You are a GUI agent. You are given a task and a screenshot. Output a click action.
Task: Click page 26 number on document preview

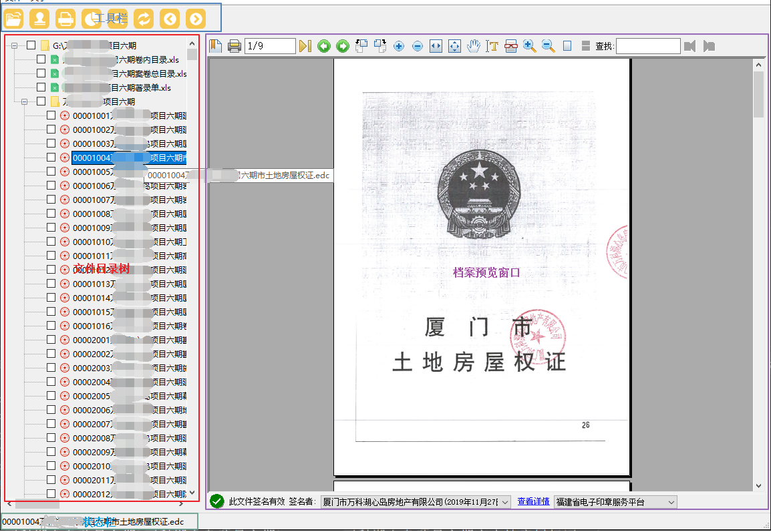click(x=586, y=425)
